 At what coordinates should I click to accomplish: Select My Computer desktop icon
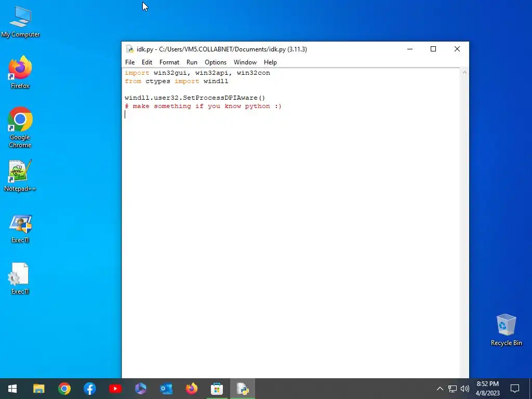20,22
